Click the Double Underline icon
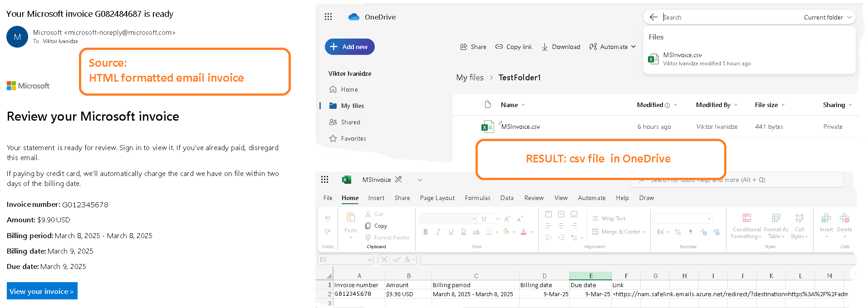This screenshot has width=868, height=308. [463, 232]
